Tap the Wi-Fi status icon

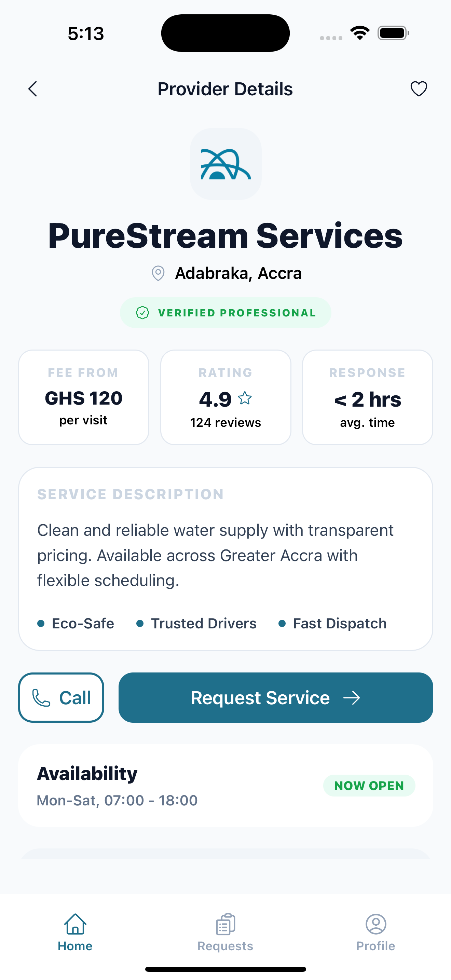360,33
